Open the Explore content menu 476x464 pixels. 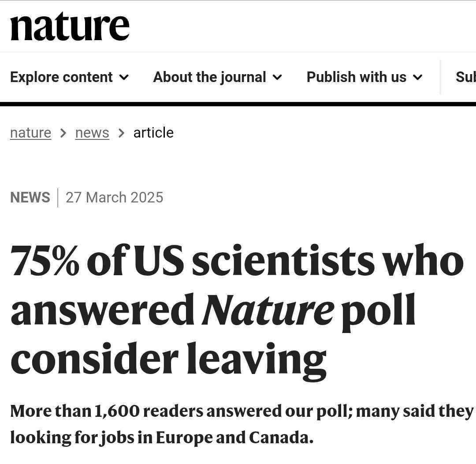[x=61, y=77]
